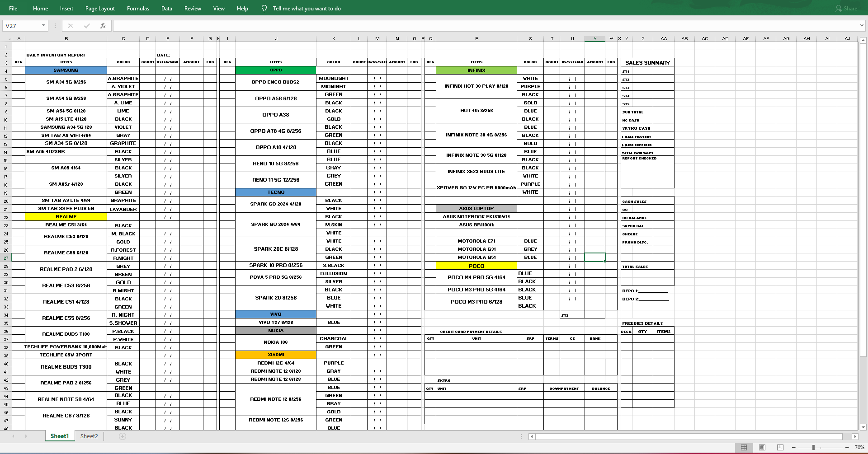
Task: Open the Help ribbon tab
Action: 242,9
